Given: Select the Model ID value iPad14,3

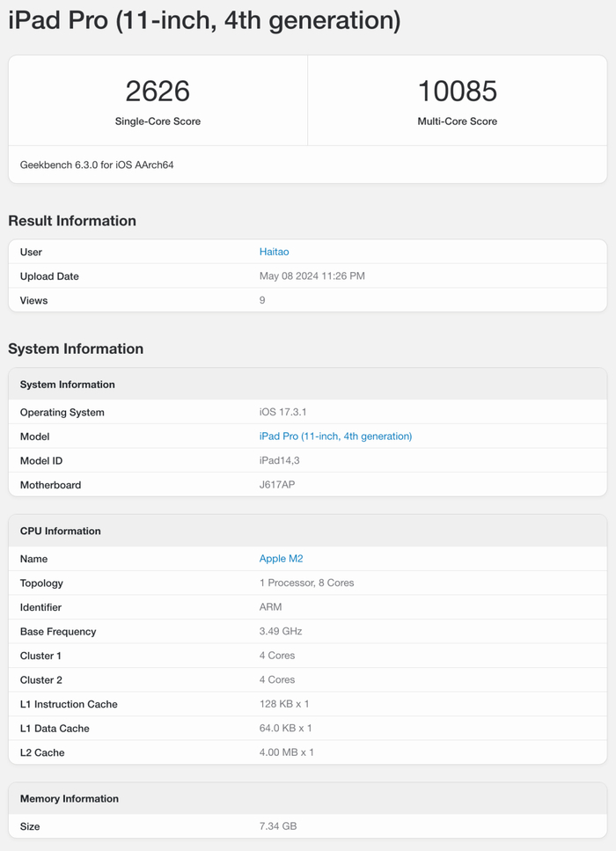Looking at the screenshot, I should pyautogui.click(x=278, y=460).
